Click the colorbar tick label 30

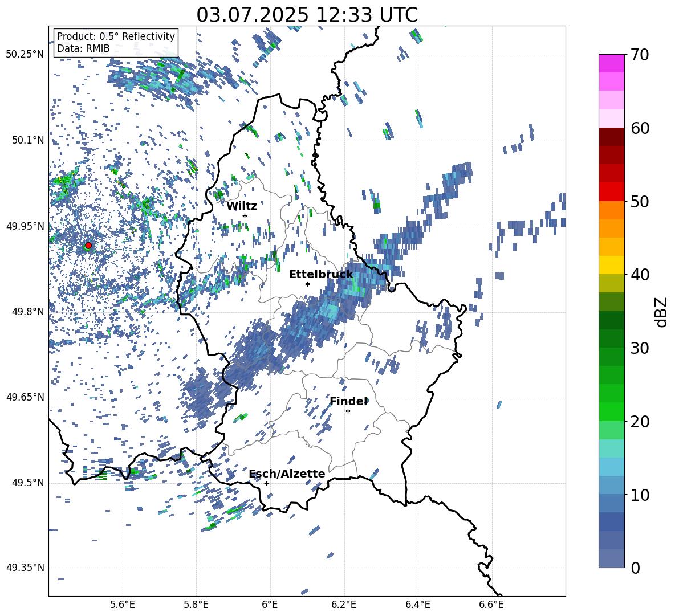click(640, 348)
